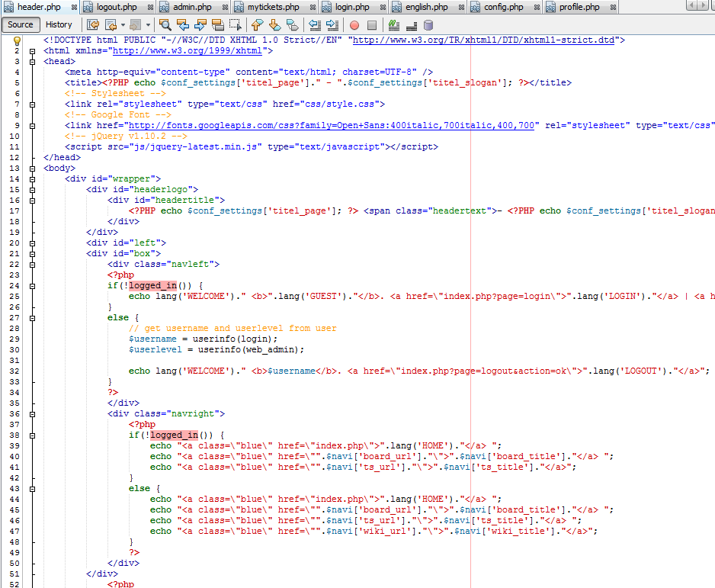Close the header.php tab

74,8
